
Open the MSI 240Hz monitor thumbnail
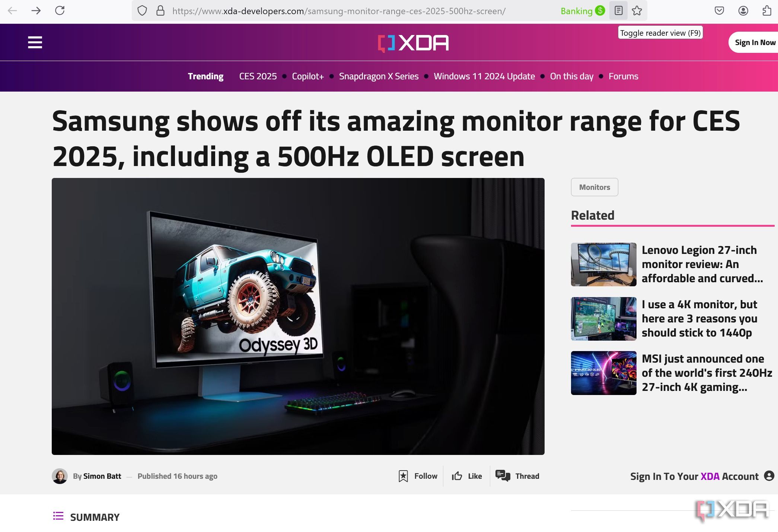(x=603, y=373)
